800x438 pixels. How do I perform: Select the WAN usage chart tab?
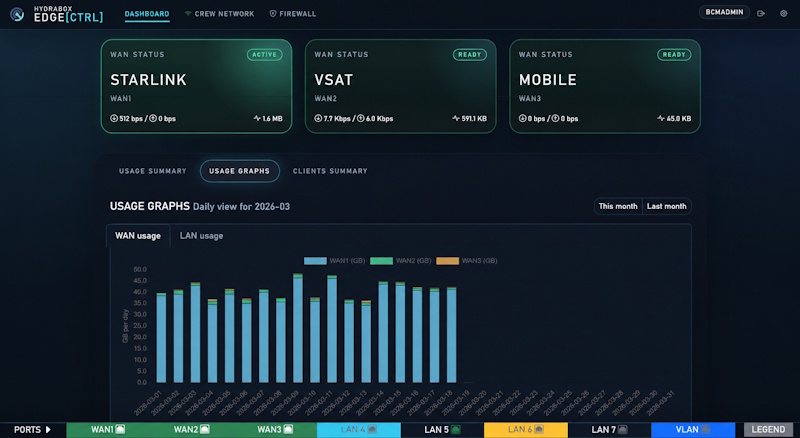138,236
